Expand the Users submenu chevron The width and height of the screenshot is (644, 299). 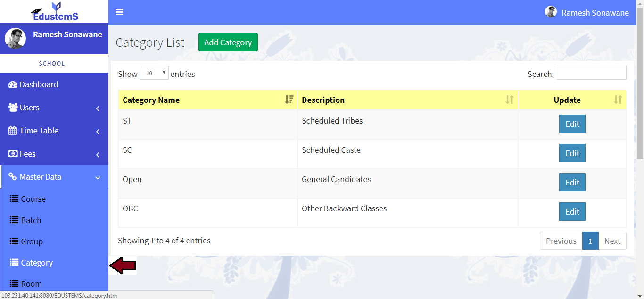tap(98, 108)
